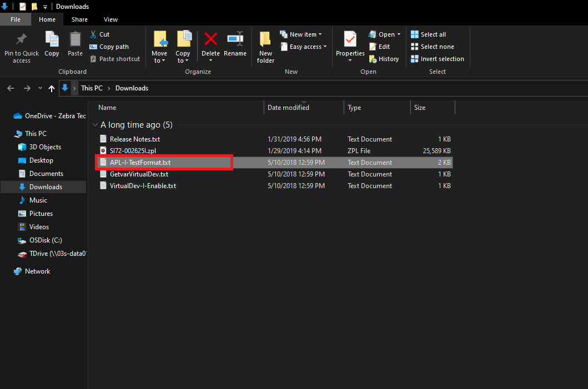Click Select all in the Select group
588x389 pixels.
click(428, 34)
